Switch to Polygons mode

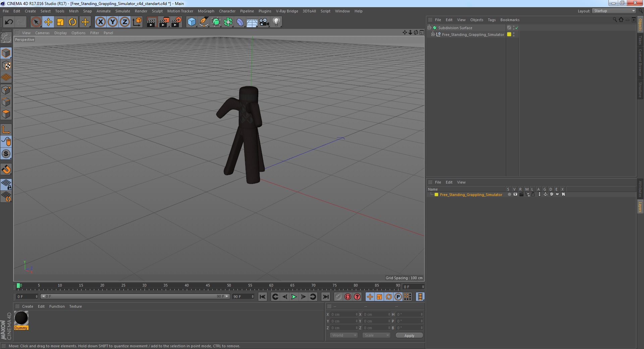6,114
